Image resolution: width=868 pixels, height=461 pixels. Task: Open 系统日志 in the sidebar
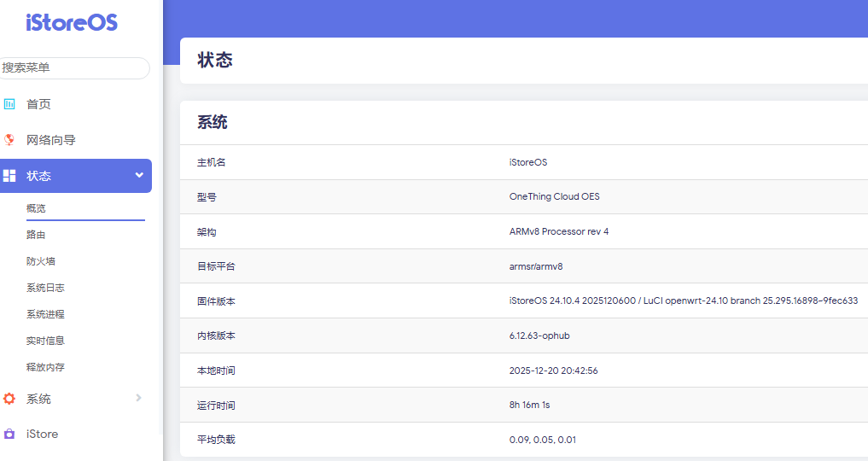pyautogui.click(x=45, y=288)
